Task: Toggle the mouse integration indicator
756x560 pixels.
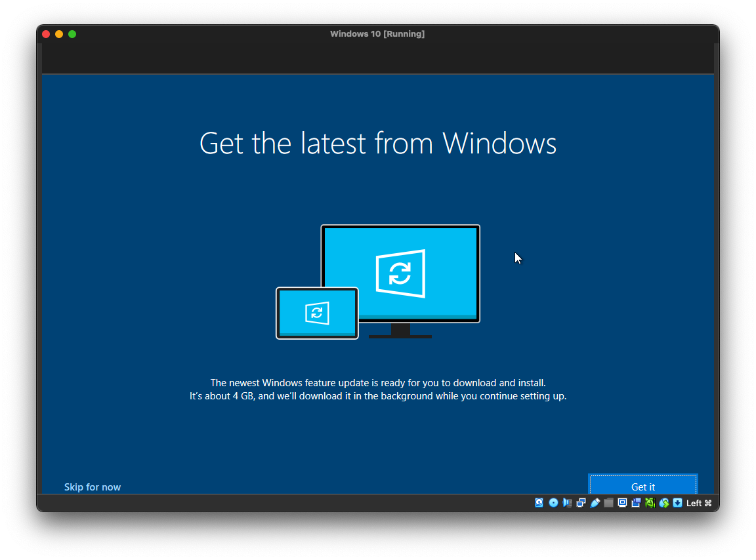Action: point(664,503)
